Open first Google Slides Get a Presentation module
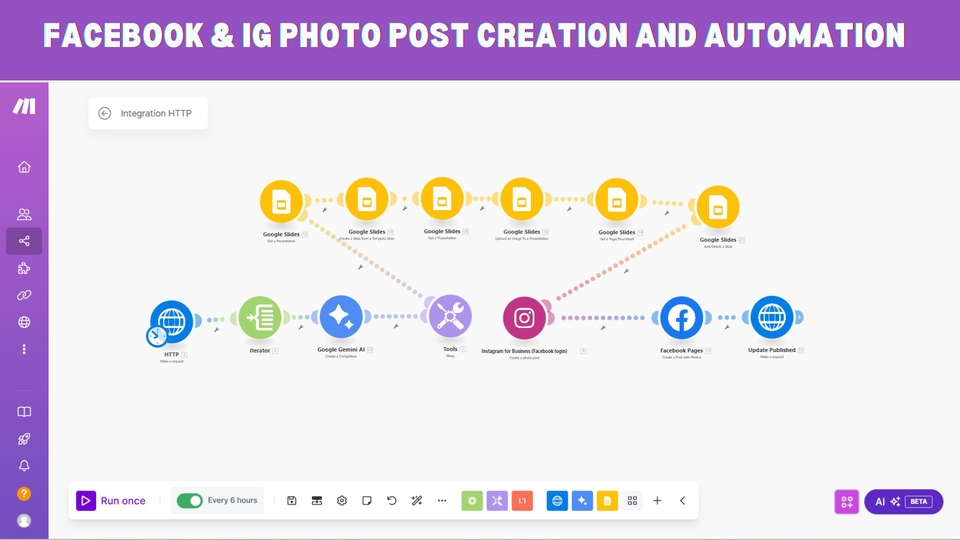Screen dimensions: 960x540 [x=281, y=201]
